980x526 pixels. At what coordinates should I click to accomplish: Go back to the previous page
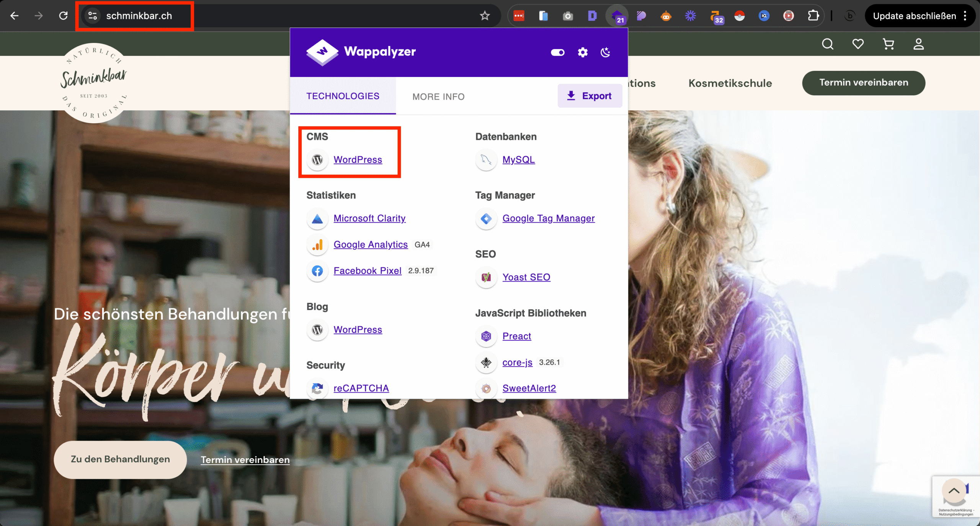[x=15, y=16]
